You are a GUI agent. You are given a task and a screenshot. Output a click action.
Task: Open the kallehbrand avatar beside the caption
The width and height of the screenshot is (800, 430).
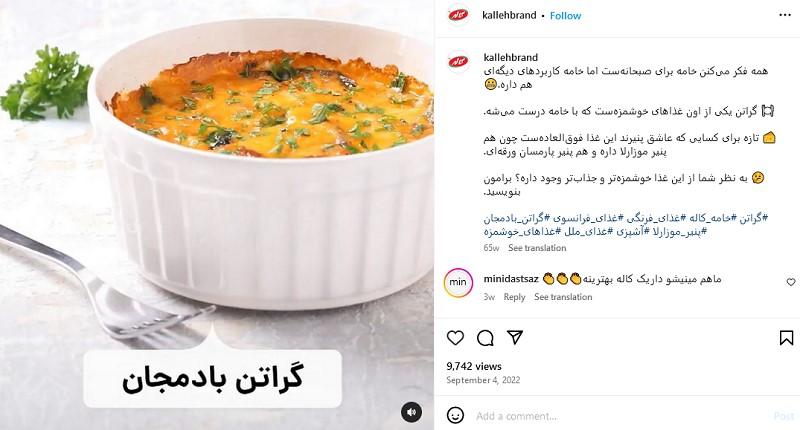458,62
